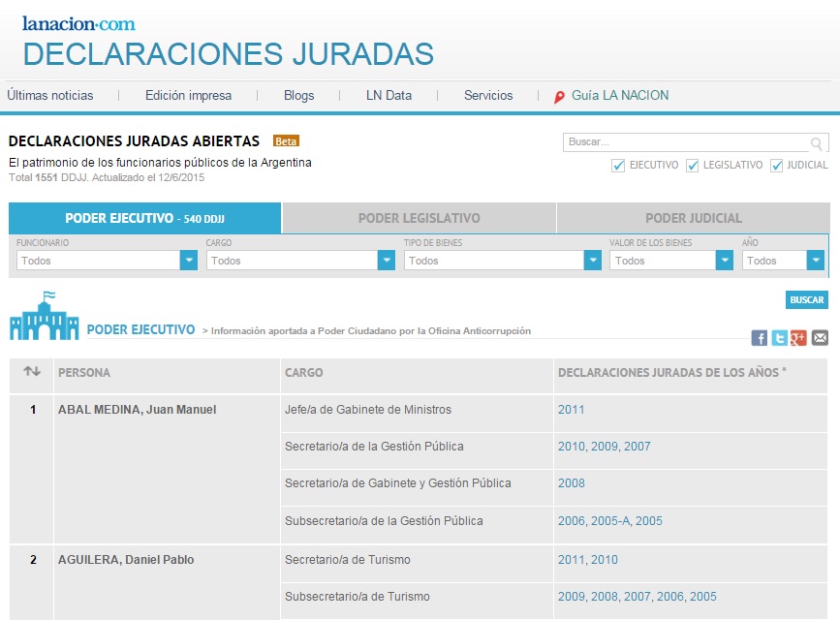Switch to Poder Judicial tab
The width and height of the screenshot is (840, 620).
click(693, 218)
